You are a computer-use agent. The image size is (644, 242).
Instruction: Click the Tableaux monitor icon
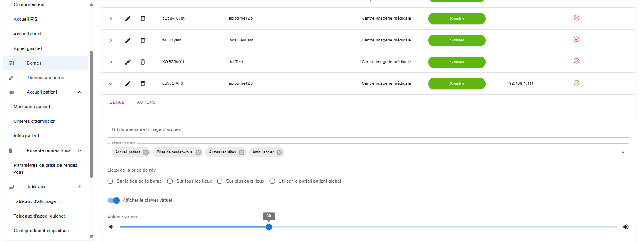pyautogui.click(x=11, y=187)
